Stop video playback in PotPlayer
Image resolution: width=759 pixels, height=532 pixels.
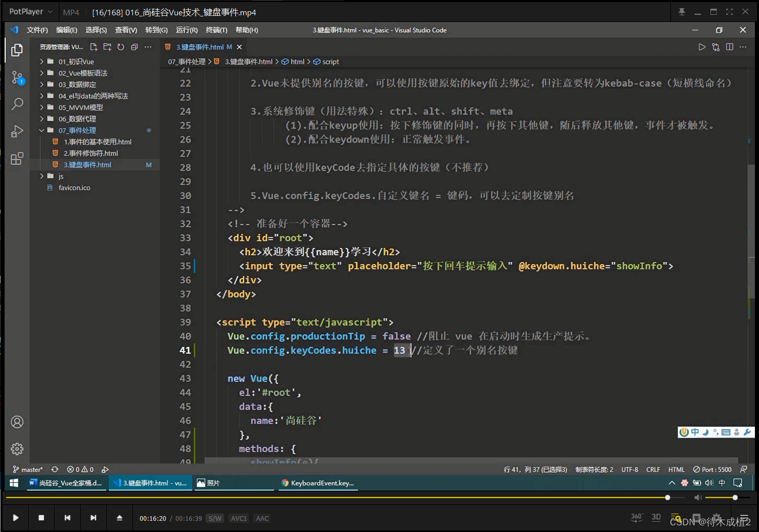coord(41,518)
